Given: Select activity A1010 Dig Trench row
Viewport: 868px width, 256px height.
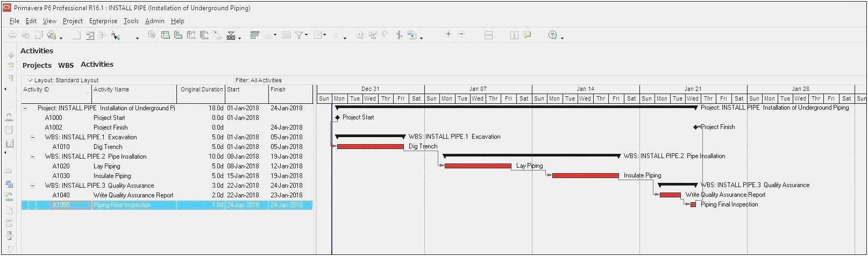Looking at the screenshot, I should click(x=167, y=147).
